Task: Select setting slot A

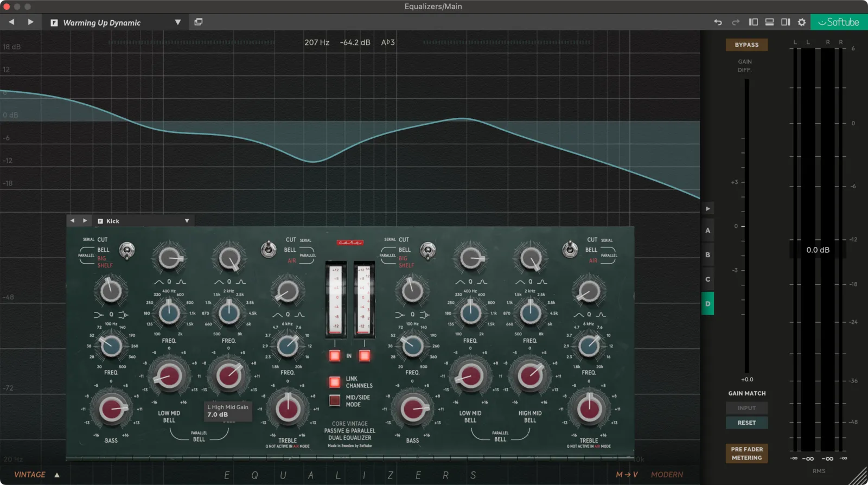Action: (x=707, y=231)
